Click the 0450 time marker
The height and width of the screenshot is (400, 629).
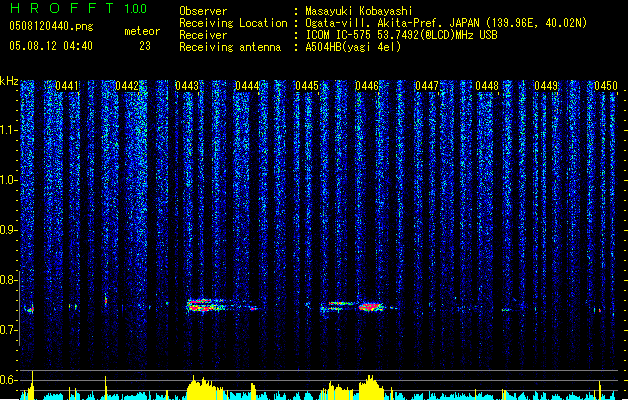606,86
